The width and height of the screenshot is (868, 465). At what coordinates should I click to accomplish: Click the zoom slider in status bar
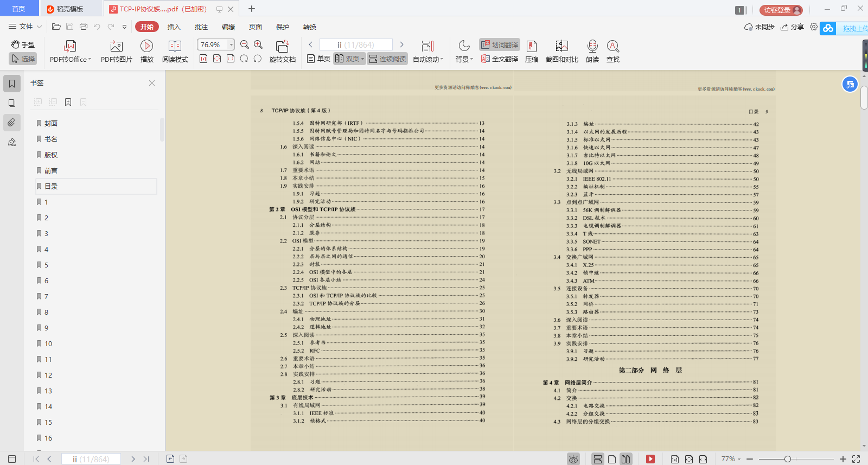(787, 459)
